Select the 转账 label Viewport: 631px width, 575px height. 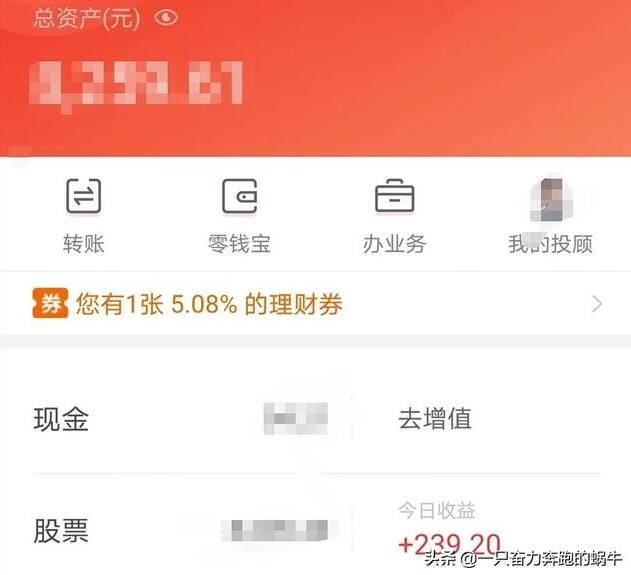click(x=84, y=244)
